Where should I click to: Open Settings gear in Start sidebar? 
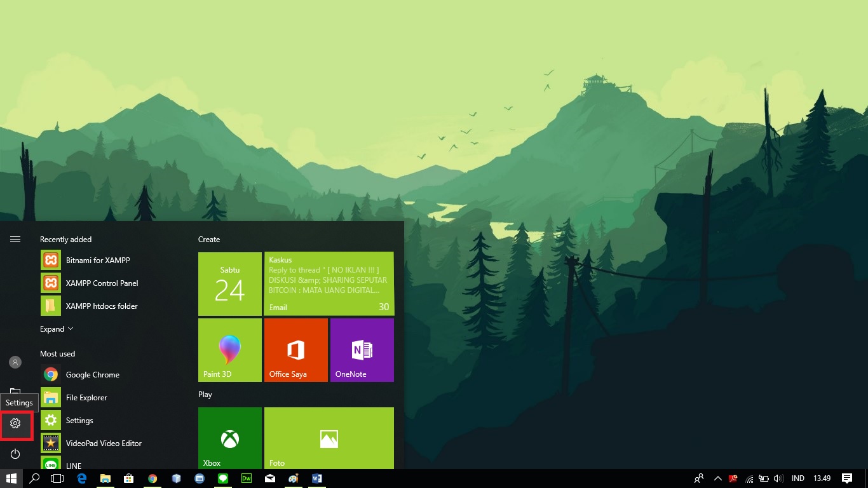[x=15, y=423]
